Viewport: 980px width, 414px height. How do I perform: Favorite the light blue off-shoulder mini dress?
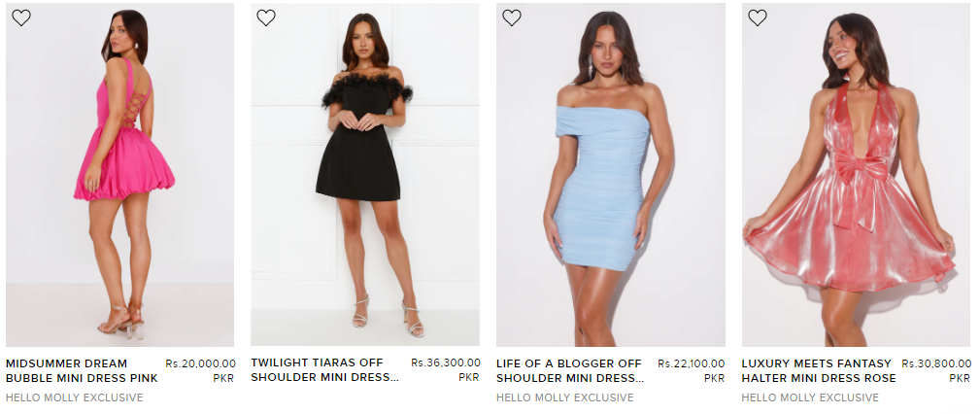pyautogui.click(x=512, y=18)
